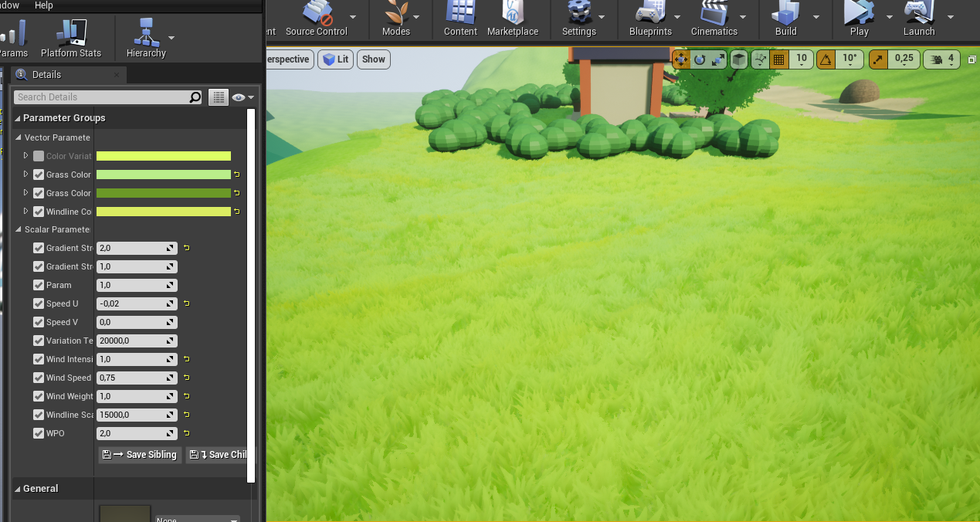Toggle the grid snapping icon
This screenshot has width=980, height=522.
click(778, 59)
